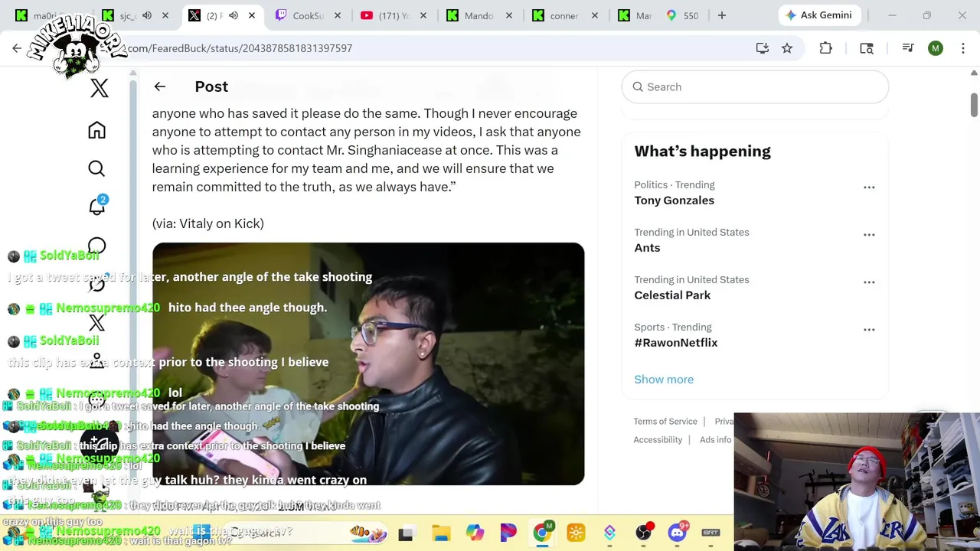Open the Tony Gonzales trending topic
Viewport: 980px width, 551px height.
tap(674, 201)
